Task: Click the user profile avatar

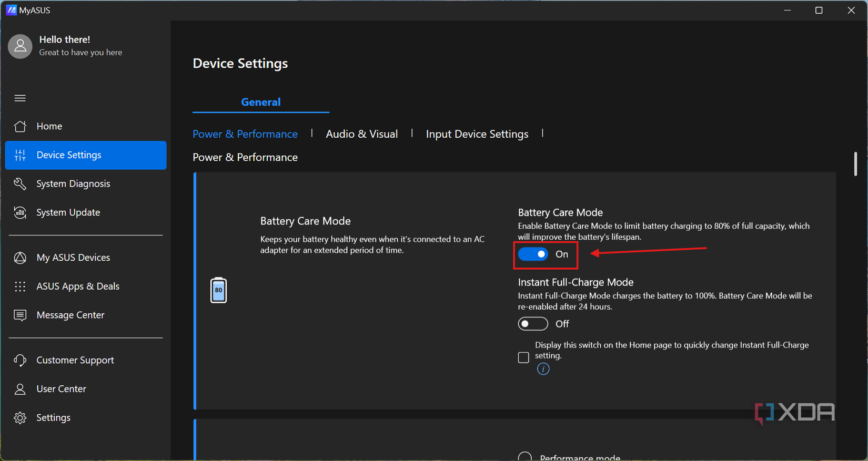Action: pyautogui.click(x=20, y=46)
